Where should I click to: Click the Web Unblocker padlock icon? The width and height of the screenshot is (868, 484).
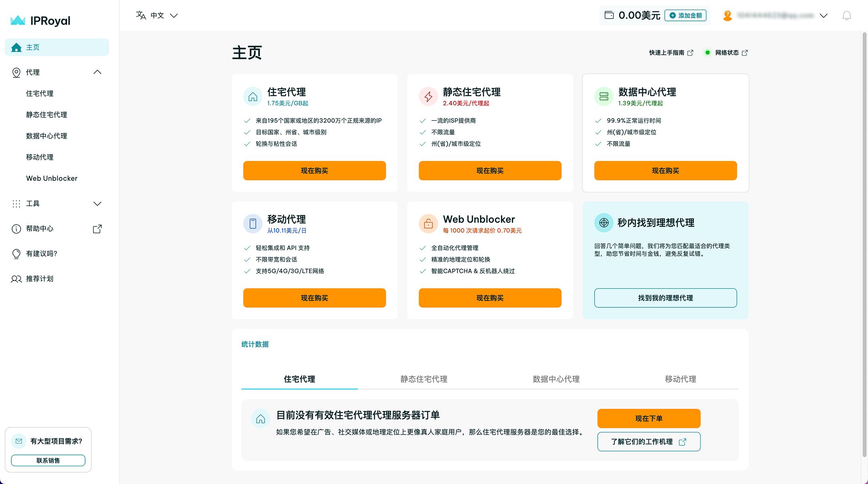428,223
